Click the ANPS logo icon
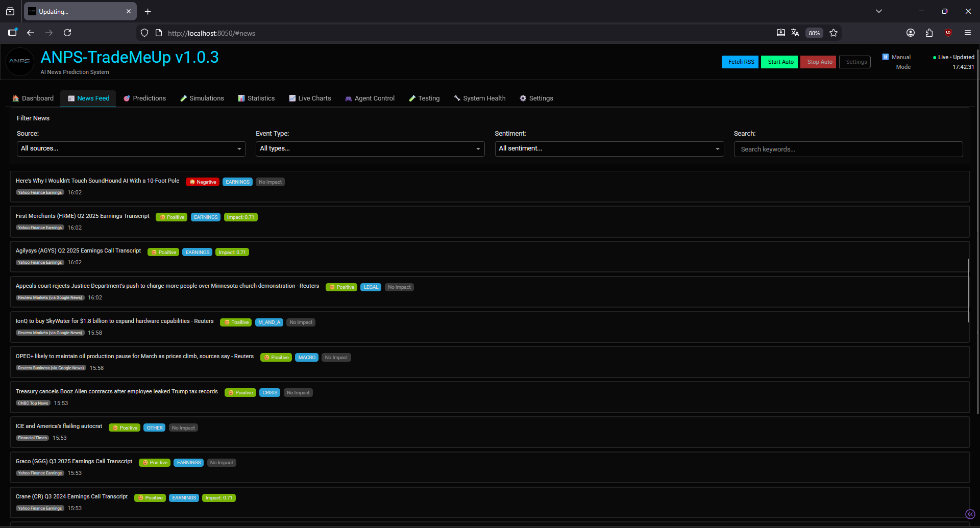Viewport: 980px width, 528px height. point(20,62)
